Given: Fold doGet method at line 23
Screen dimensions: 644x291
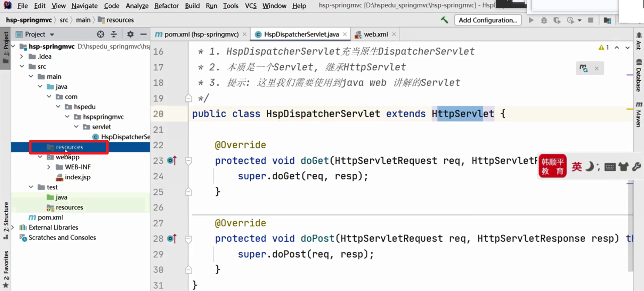Looking at the screenshot, I should pyautogui.click(x=189, y=161).
